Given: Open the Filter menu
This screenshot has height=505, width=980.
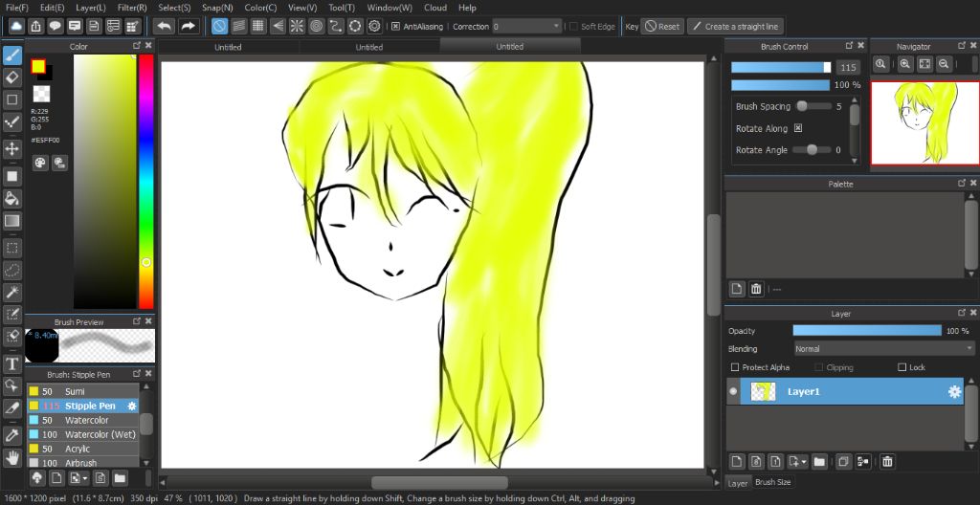Looking at the screenshot, I should click(x=132, y=8).
